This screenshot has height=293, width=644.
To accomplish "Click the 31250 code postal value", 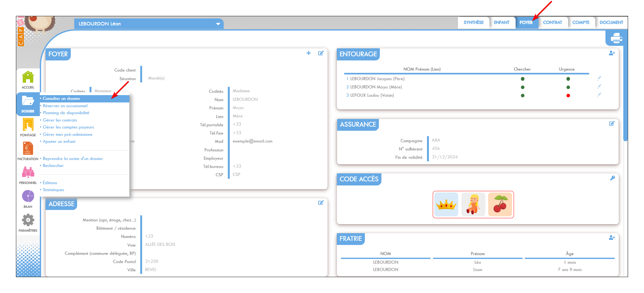I will click(x=152, y=262).
